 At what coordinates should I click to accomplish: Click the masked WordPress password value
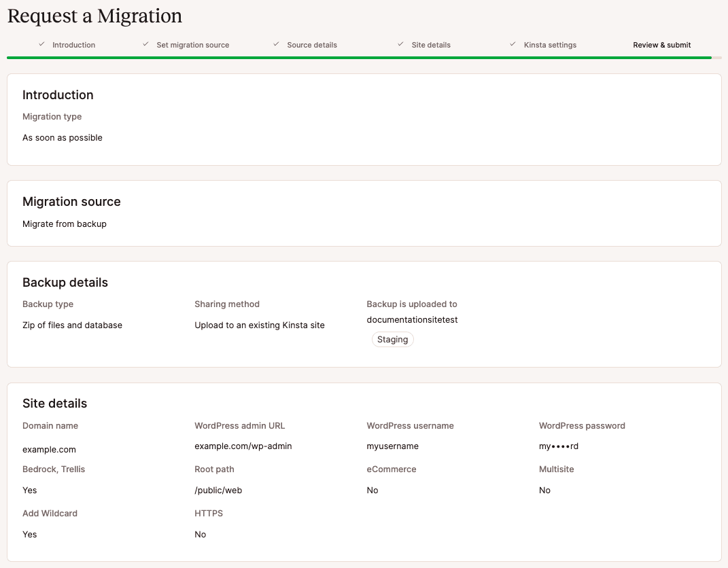pos(559,446)
